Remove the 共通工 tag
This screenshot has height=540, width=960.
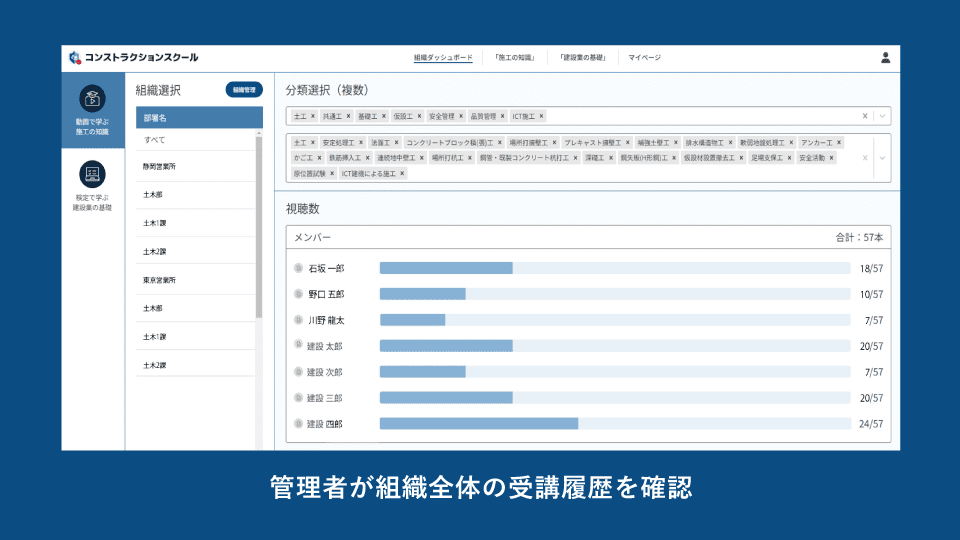348,116
